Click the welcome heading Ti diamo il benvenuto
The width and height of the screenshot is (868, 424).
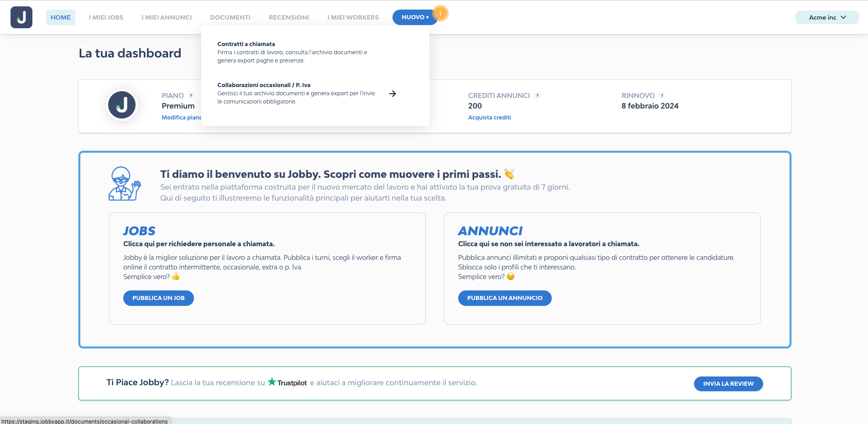331,174
